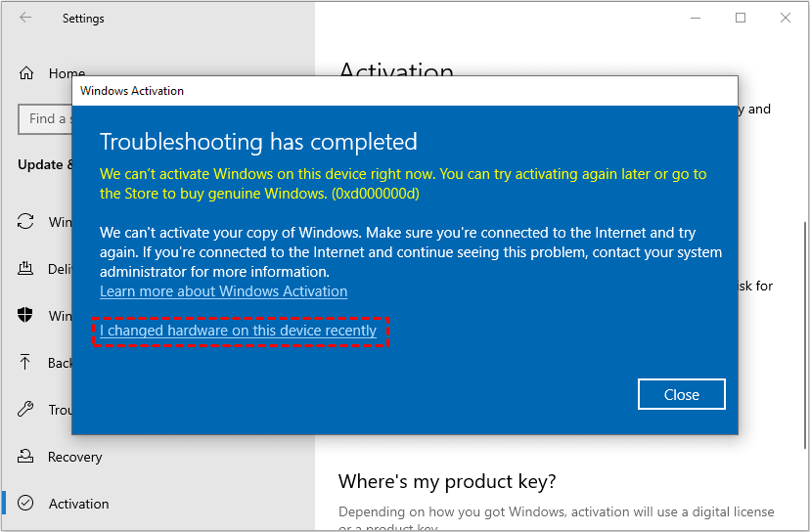The width and height of the screenshot is (810, 532).
Task: Select the Backup upload arrow icon
Action: 26,363
